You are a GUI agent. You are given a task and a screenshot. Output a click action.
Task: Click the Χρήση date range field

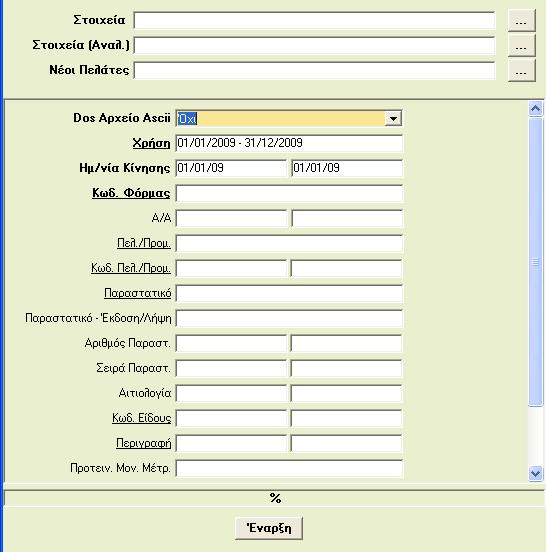pyautogui.click(x=289, y=143)
